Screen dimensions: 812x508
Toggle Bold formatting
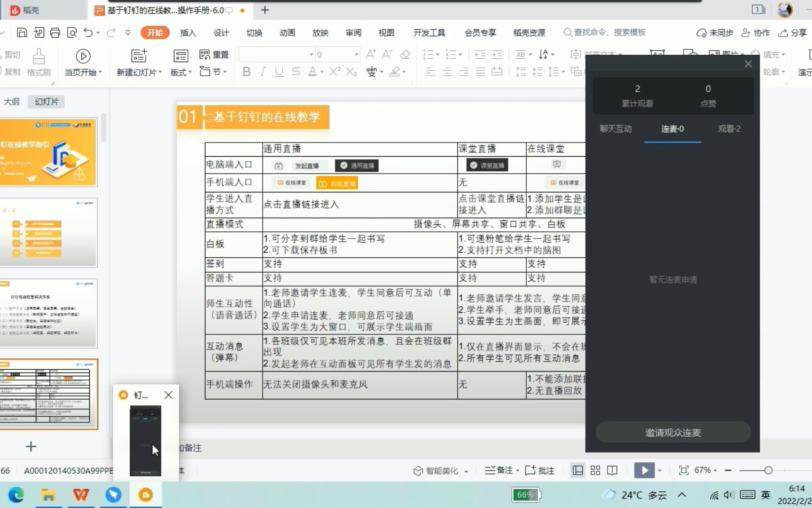pos(246,71)
